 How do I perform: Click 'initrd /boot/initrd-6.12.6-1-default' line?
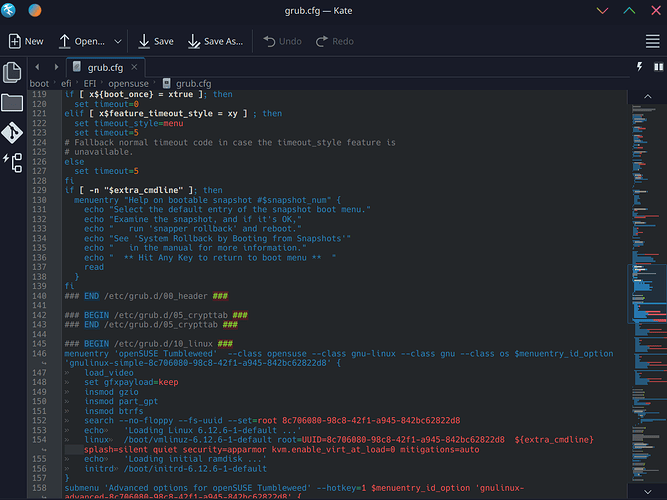[175, 469]
